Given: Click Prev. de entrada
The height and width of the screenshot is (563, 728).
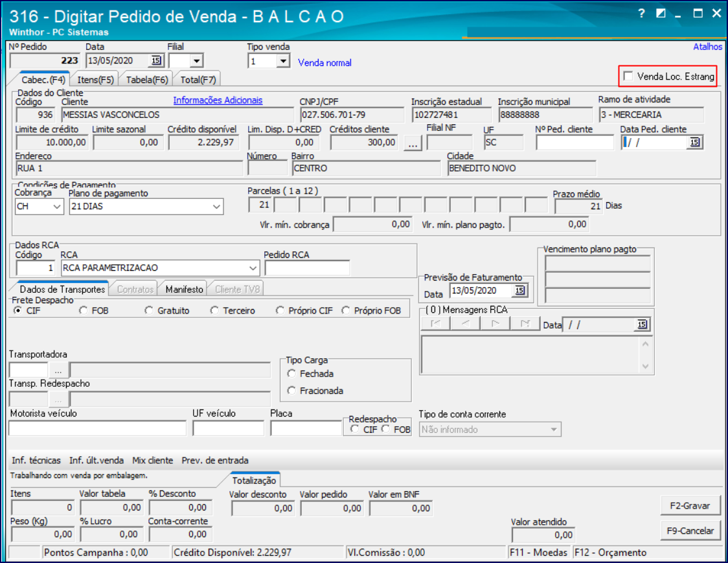Looking at the screenshot, I should [215, 461].
